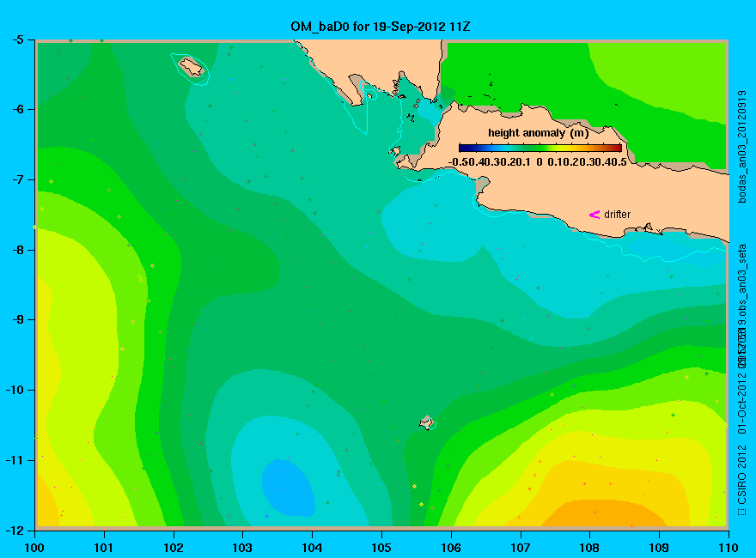The width and height of the screenshot is (756, 558).
Task: Click the x-axis label 106
Action: pos(451,548)
